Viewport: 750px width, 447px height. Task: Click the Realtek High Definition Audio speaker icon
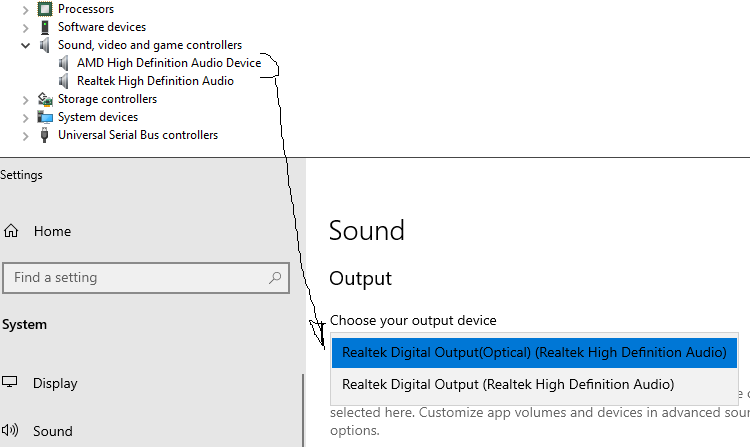point(63,81)
